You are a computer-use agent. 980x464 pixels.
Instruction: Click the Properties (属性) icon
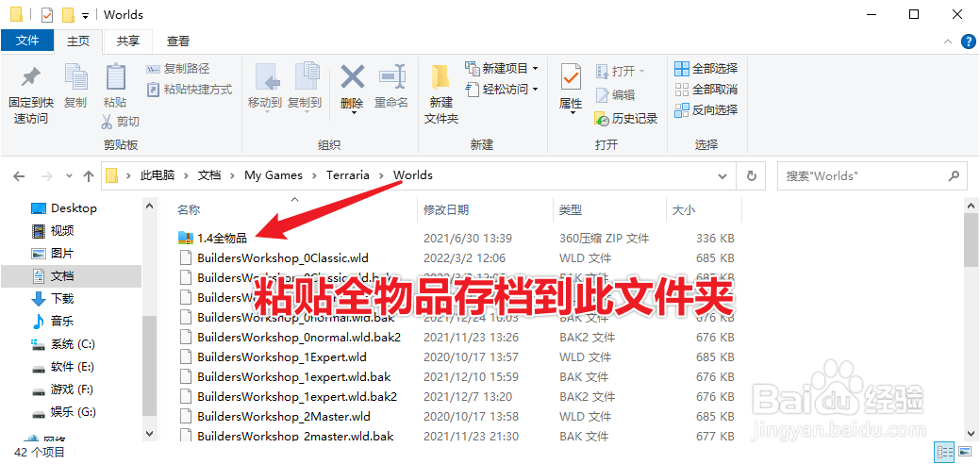pyautogui.click(x=571, y=78)
